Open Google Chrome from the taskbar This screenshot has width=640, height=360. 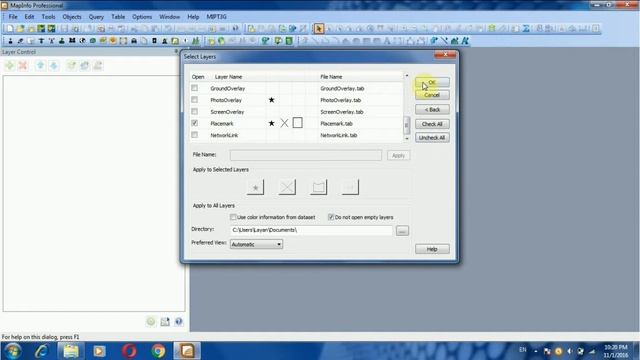[x=158, y=351]
